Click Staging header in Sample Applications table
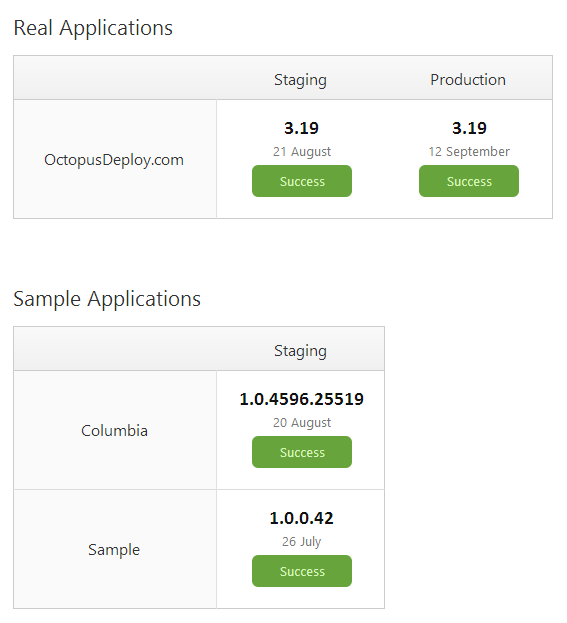 pos(300,351)
